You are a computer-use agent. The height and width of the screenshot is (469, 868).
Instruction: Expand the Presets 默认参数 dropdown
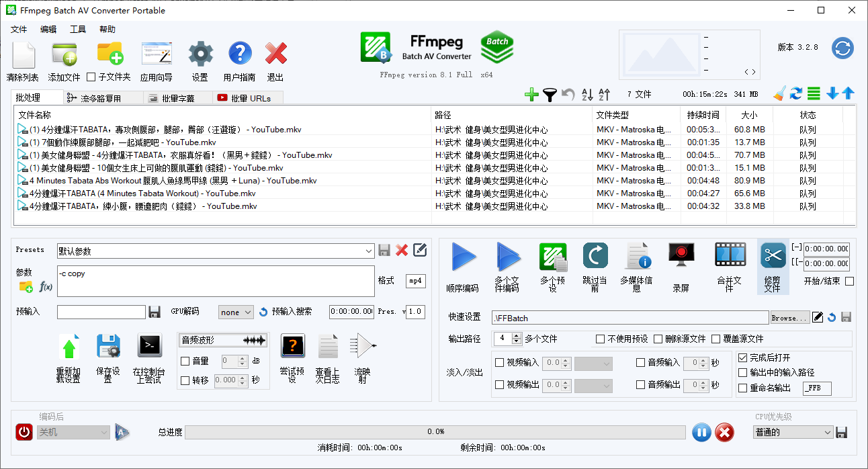point(368,251)
